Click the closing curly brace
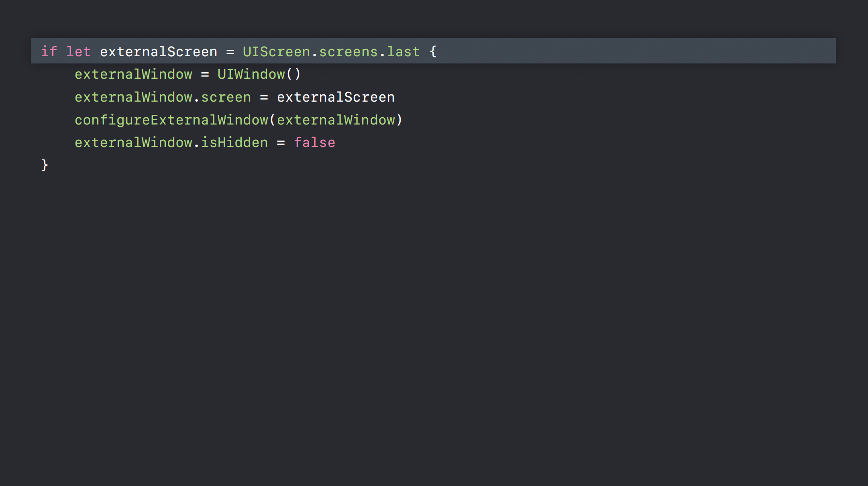868x486 pixels. click(x=45, y=165)
